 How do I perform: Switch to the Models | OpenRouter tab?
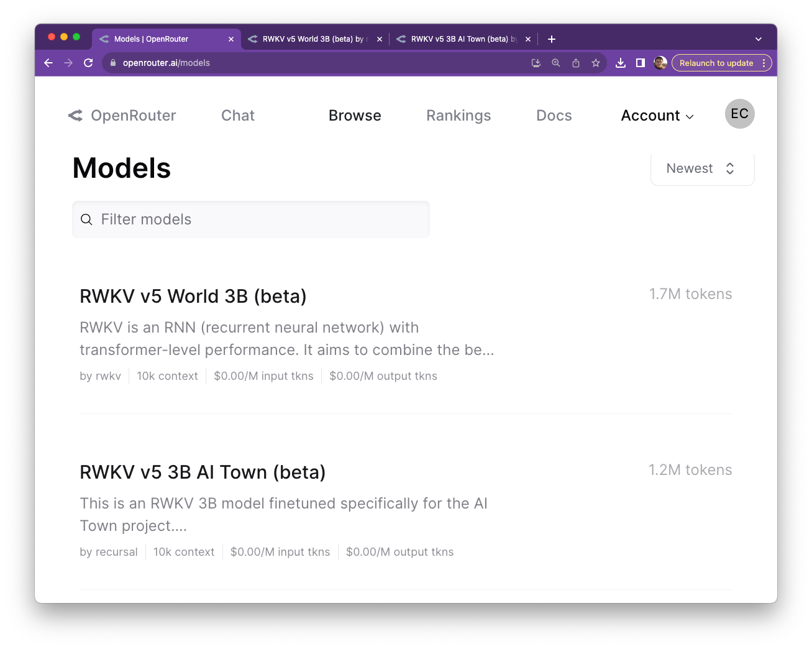coord(166,39)
